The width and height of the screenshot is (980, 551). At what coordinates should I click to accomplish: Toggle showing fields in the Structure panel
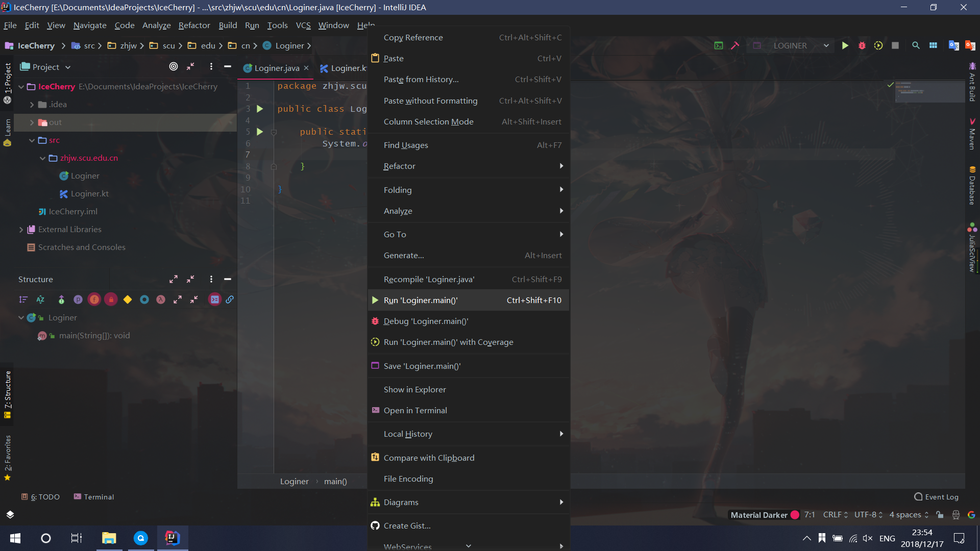pos(94,299)
